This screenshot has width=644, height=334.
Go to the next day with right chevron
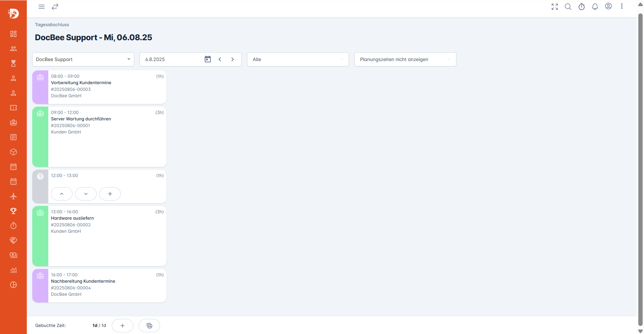click(233, 59)
